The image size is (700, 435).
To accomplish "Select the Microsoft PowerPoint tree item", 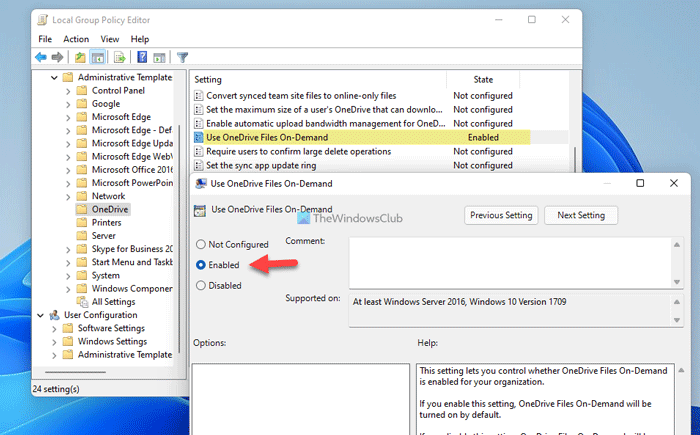I will pyautogui.click(x=132, y=183).
